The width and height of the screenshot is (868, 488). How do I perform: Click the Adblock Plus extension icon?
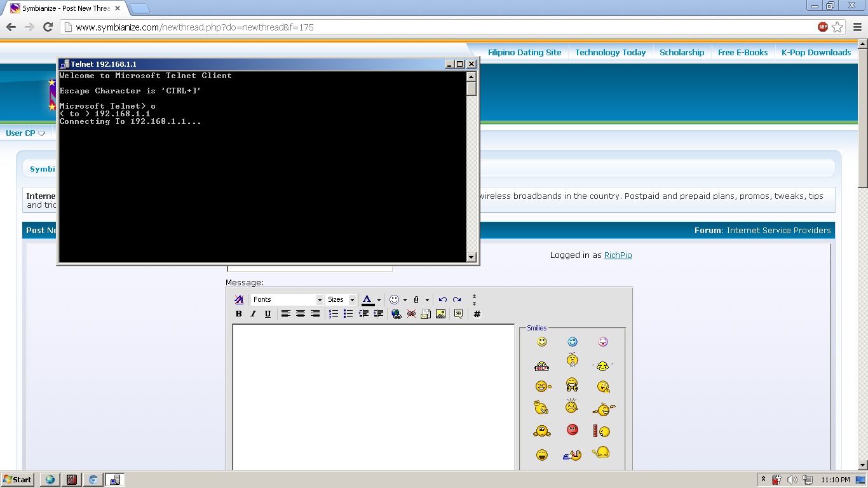823,27
